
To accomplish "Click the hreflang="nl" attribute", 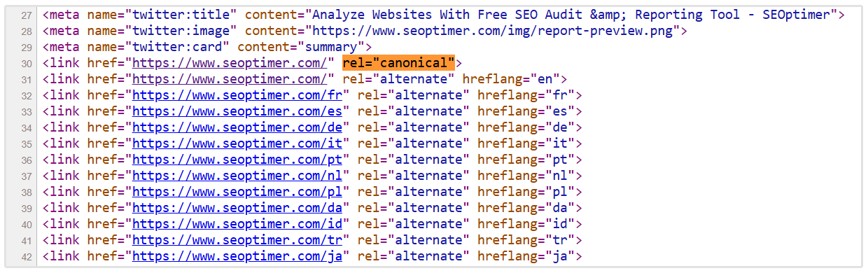I will click(526, 175).
